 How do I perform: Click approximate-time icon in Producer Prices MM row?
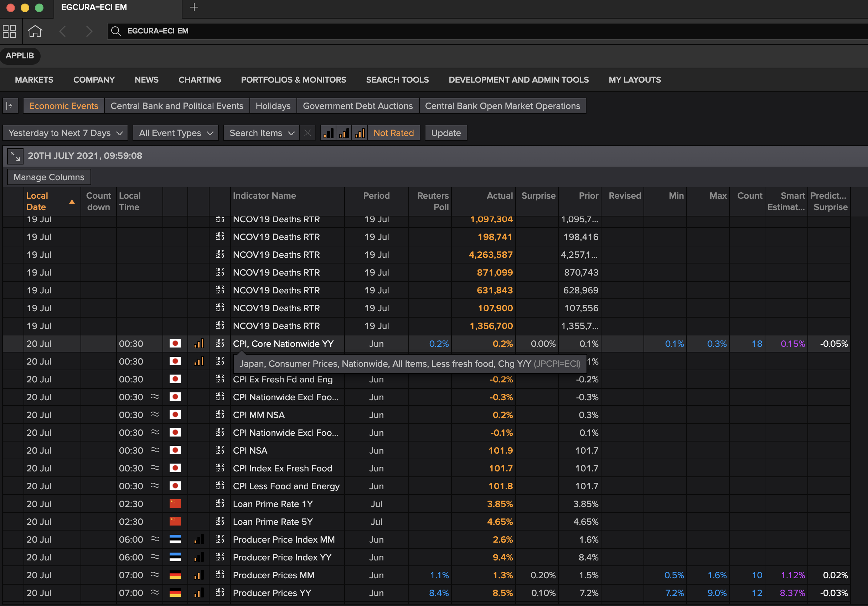155,575
